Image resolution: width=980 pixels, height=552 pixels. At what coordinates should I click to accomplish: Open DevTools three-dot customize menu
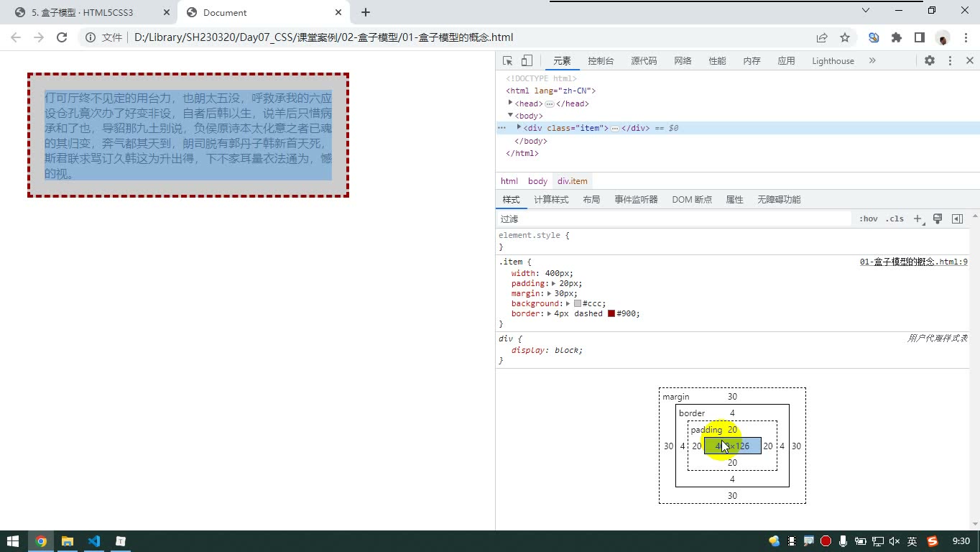(x=950, y=61)
